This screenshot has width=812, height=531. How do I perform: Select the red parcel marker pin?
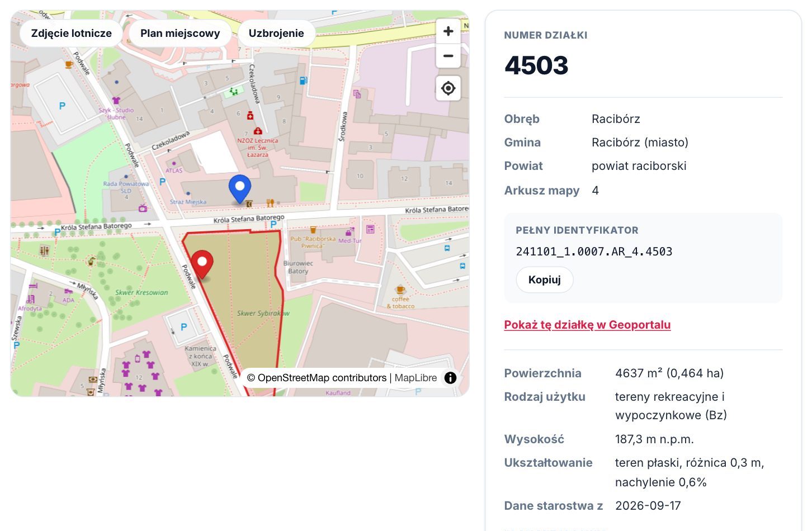[202, 264]
